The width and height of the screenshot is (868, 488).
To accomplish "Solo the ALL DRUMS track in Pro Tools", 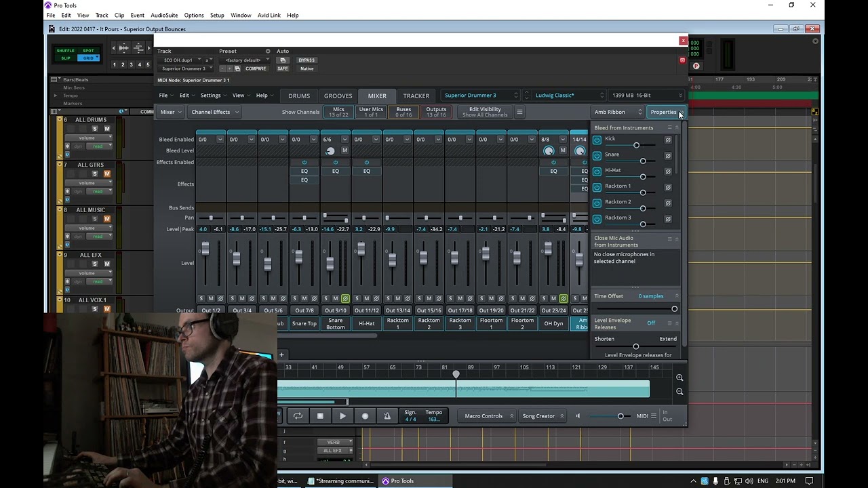I will [x=95, y=129].
